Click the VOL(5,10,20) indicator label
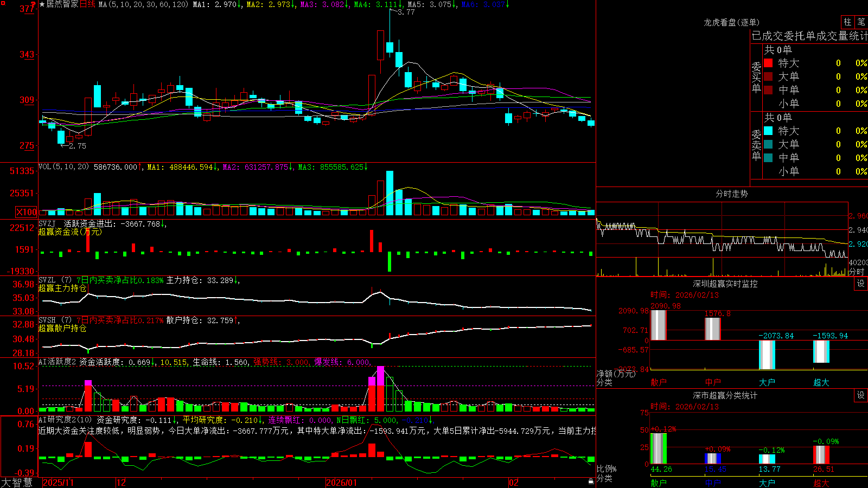Image resolution: width=868 pixels, height=488 pixels. 63,167
